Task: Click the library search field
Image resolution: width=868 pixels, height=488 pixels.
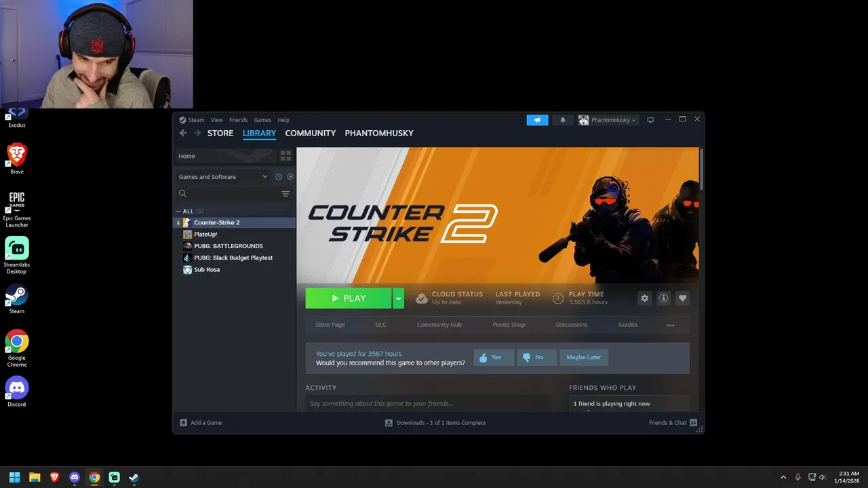Action: (226, 194)
